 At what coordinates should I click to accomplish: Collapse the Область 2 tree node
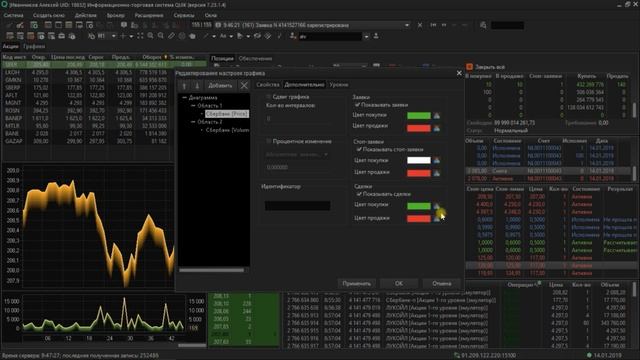(x=193, y=122)
